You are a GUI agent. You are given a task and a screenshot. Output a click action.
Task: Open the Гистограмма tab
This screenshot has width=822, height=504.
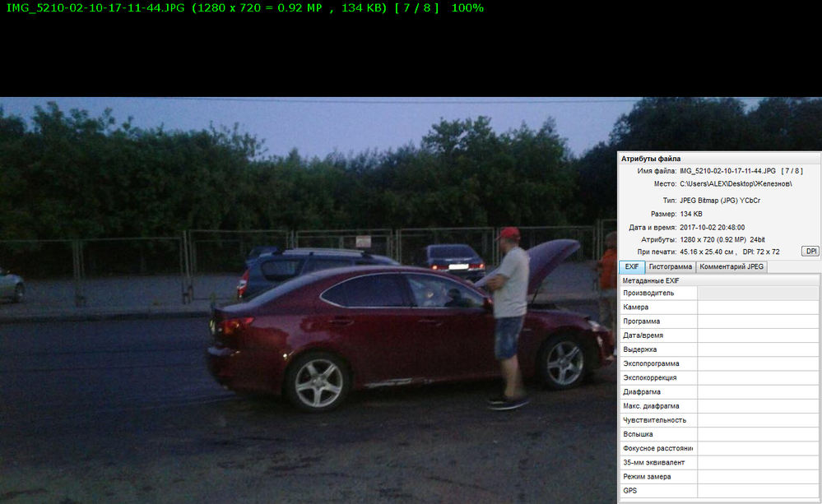[670, 267]
